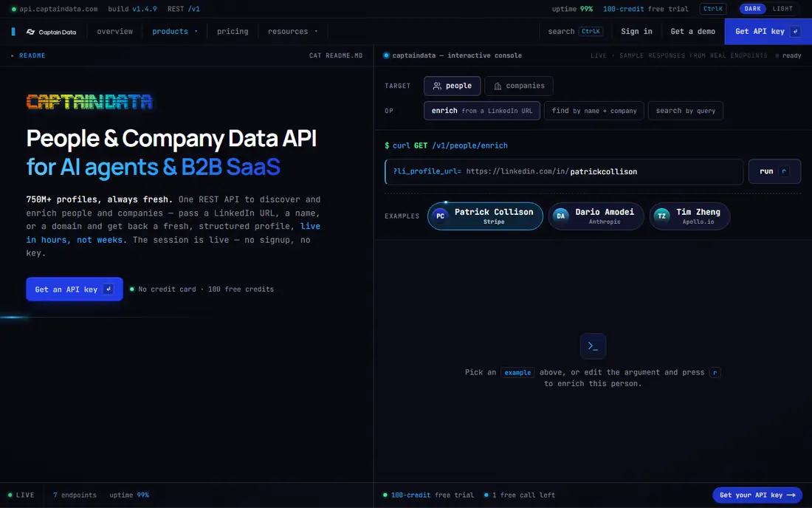Select the people target

pyautogui.click(x=452, y=86)
